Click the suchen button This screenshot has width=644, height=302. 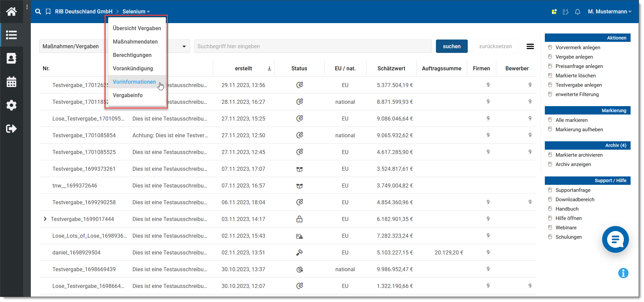[452, 46]
